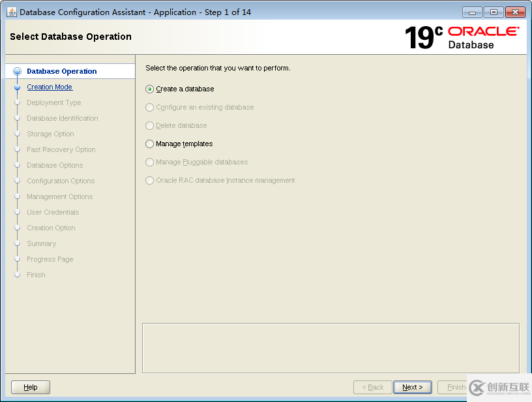This screenshot has width=532, height=402.
Task: Click the Creation Option step label
Action: click(x=52, y=228)
